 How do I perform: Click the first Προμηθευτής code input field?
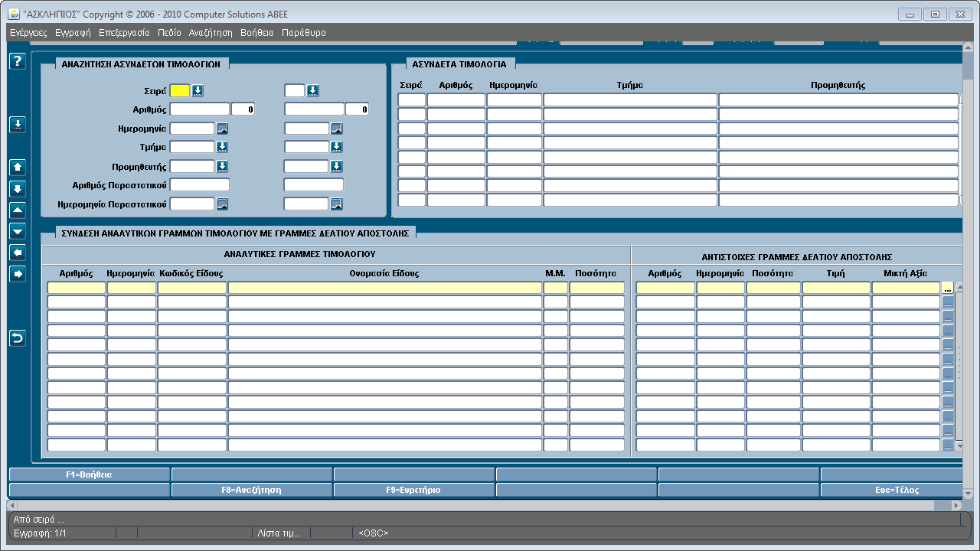(191, 166)
